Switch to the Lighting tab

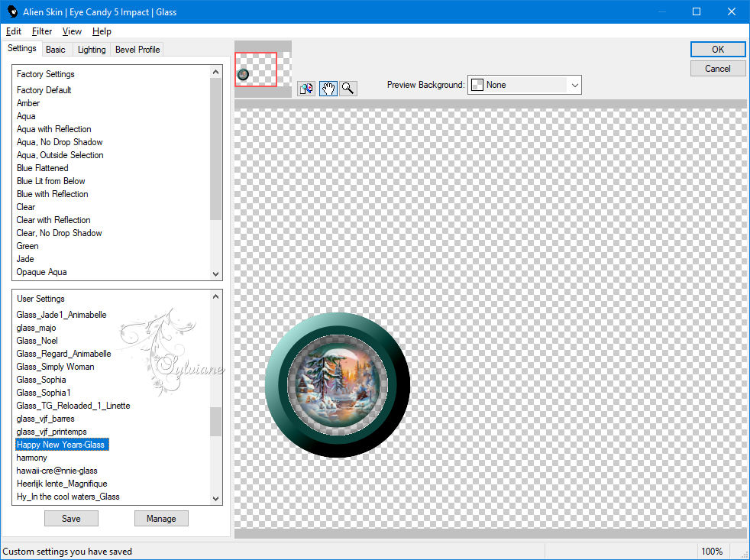(92, 50)
